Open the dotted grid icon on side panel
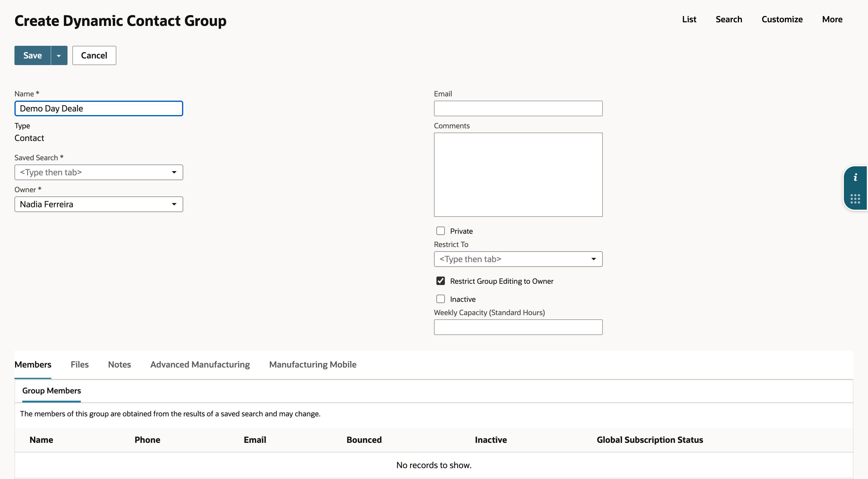868x479 pixels. pos(855,199)
